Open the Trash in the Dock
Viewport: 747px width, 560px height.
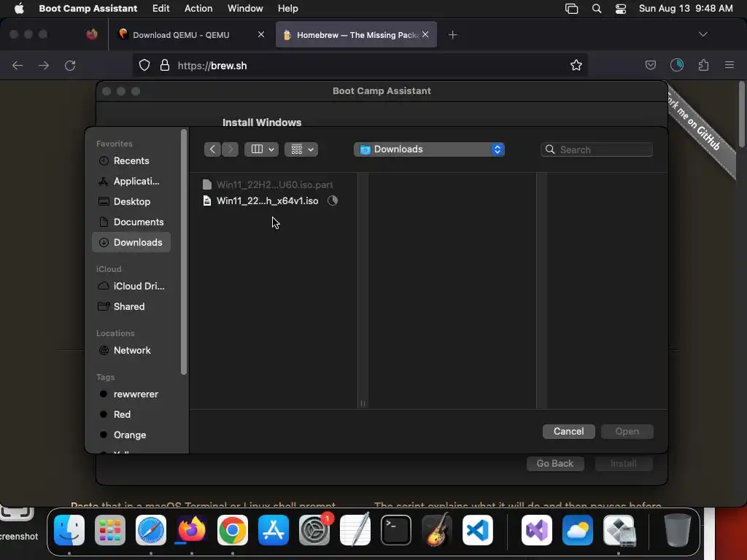tap(678, 530)
